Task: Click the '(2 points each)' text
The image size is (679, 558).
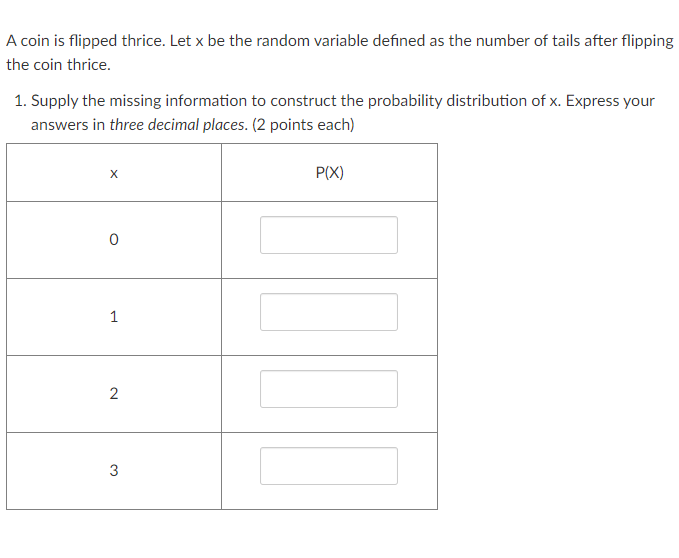Action: coord(303,125)
